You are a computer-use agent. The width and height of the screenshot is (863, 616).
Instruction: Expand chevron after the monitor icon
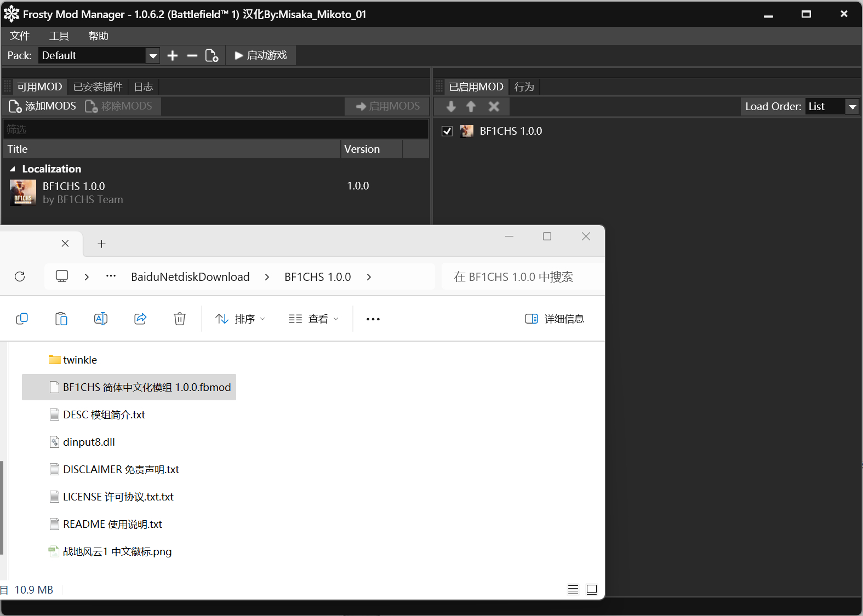coord(87,277)
